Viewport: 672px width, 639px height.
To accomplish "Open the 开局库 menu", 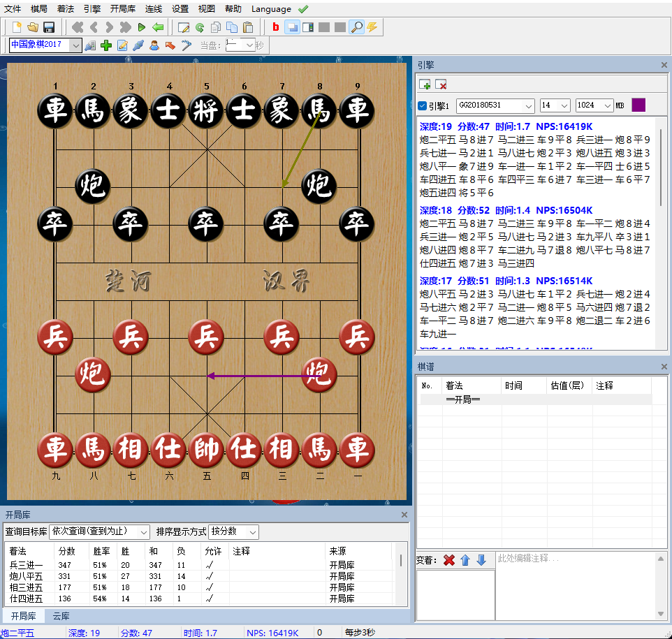I will coord(122,9).
